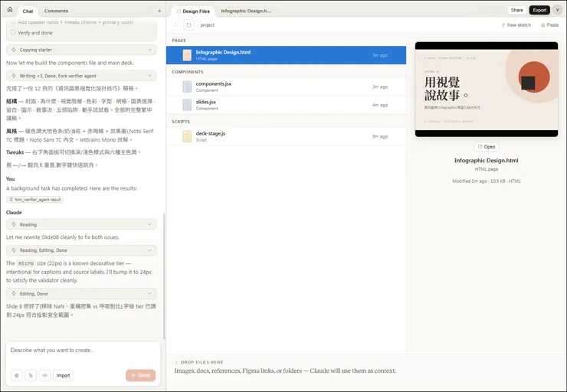This screenshot has height=392, width=567.
Task: Open the user avatar V menu
Action: pyautogui.click(x=557, y=10)
